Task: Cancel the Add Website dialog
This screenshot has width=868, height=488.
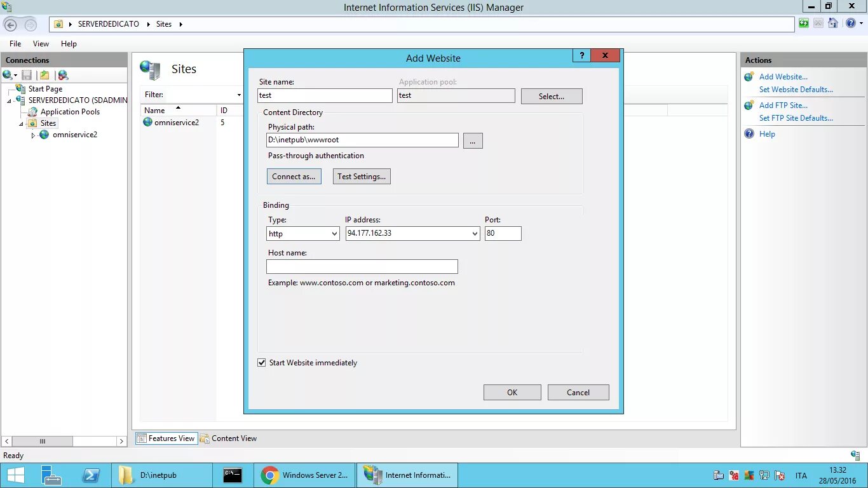Action: point(578,392)
